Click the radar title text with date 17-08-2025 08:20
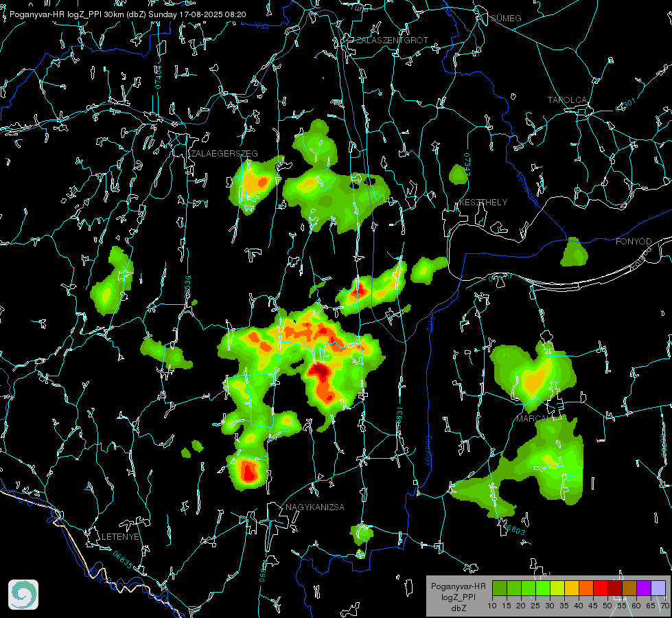The width and height of the screenshot is (672, 618). (x=128, y=14)
